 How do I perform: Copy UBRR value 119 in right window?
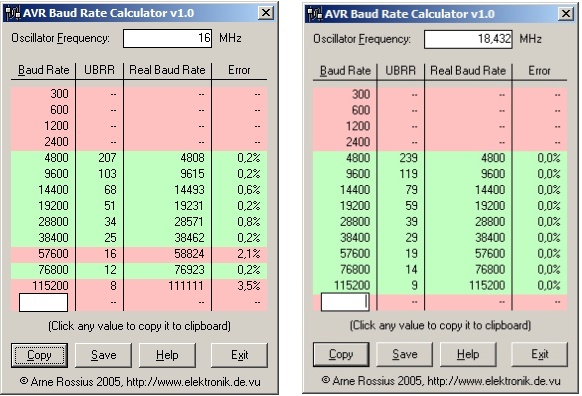tap(408, 174)
